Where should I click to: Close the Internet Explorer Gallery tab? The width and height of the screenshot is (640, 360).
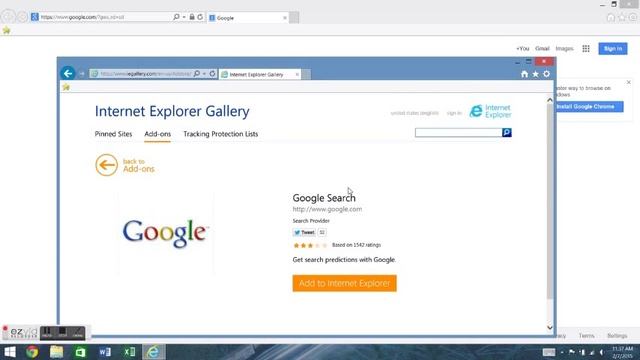coord(297,74)
